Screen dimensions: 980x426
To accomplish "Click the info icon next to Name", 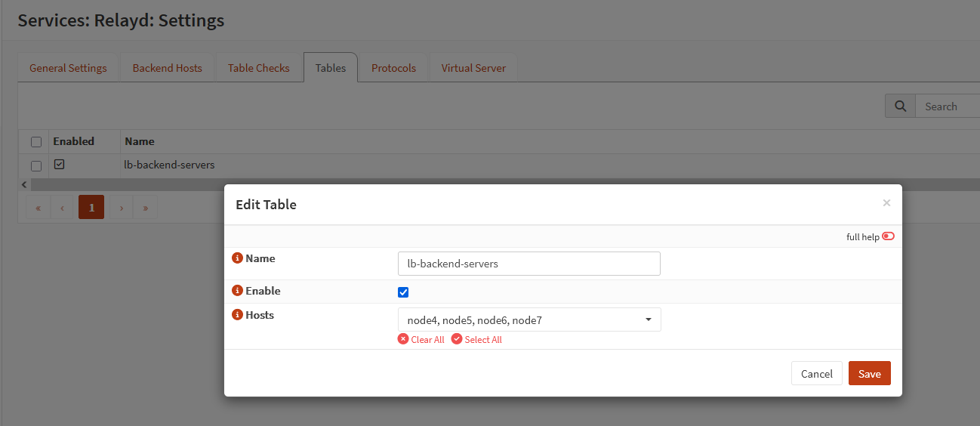I will [237, 258].
